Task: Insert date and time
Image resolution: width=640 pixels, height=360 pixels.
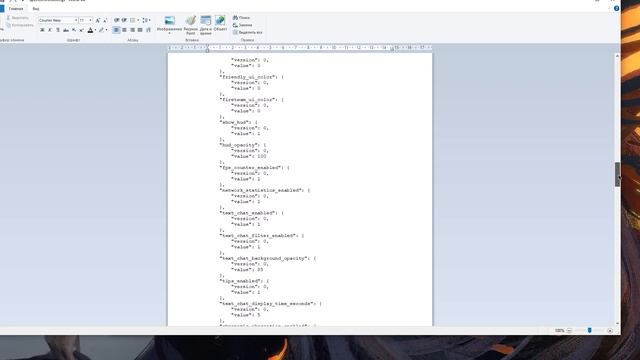Action: point(206,25)
